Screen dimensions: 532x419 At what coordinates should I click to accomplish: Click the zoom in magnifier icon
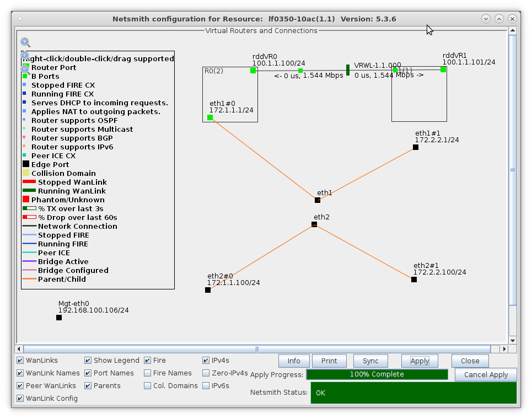[x=25, y=42]
